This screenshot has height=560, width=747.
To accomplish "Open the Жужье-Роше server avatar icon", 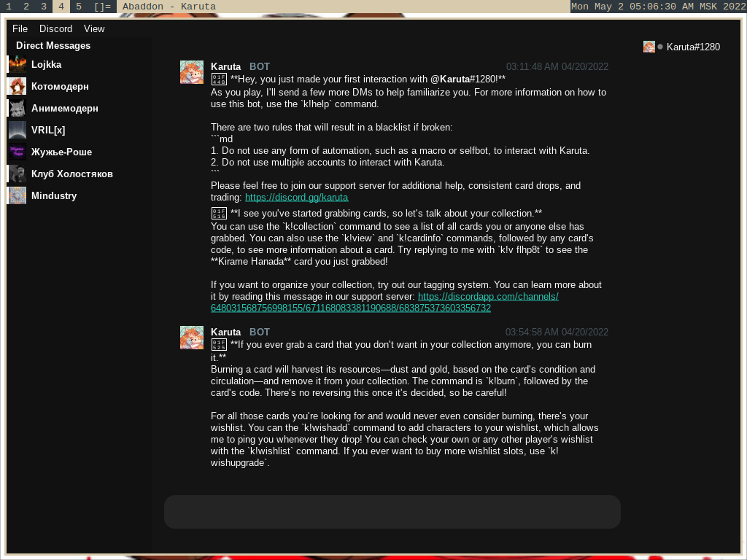I will [x=18, y=152].
